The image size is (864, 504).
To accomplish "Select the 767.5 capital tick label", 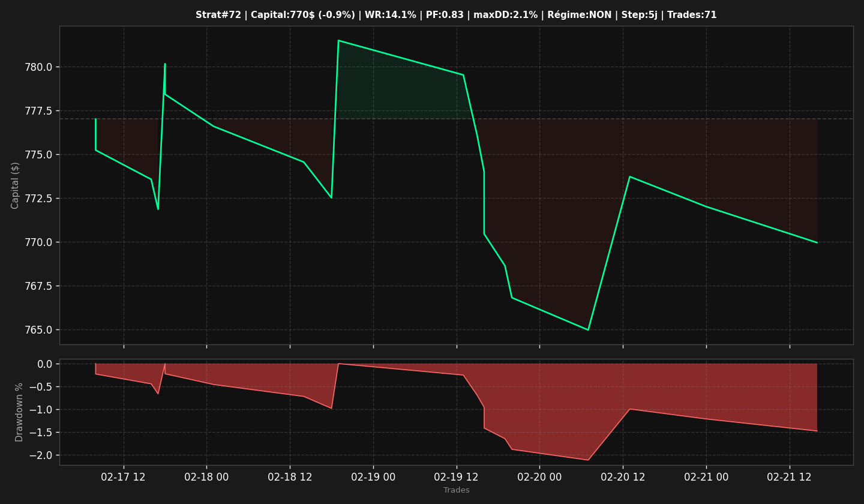I will [x=39, y=286].
